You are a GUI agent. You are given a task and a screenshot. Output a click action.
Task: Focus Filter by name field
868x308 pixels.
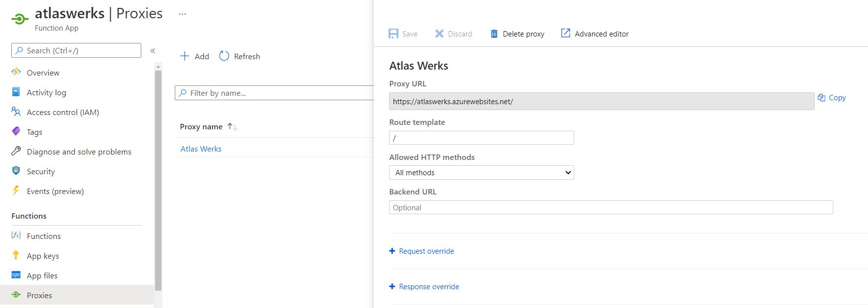275,93
